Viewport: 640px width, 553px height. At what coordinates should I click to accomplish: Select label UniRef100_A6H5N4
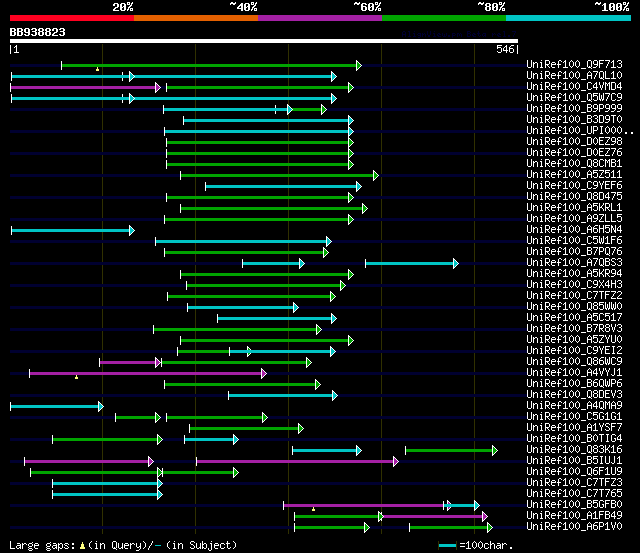[x=574, y=229]
